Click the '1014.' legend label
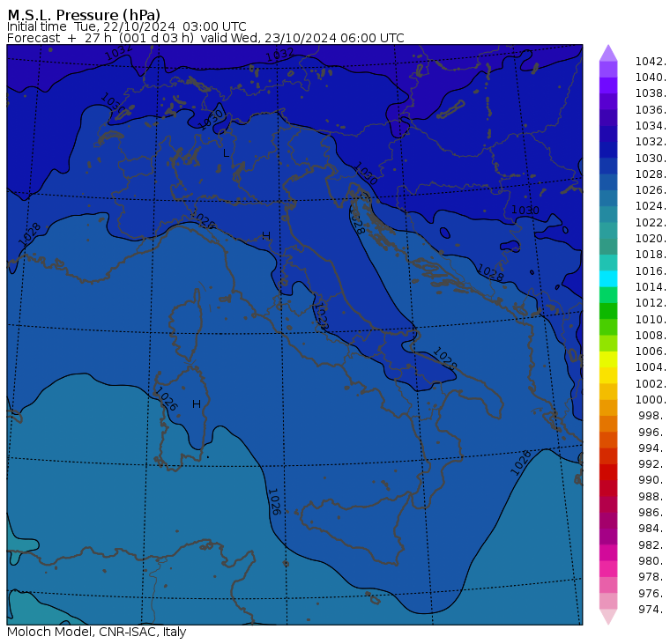 pyautogui.click(x=651, y=286)
